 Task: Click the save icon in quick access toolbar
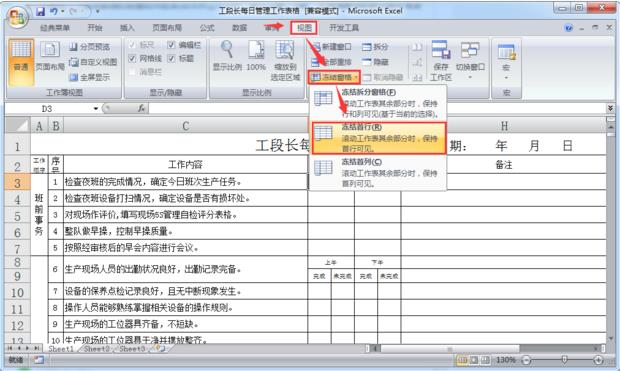coord(40,11)
